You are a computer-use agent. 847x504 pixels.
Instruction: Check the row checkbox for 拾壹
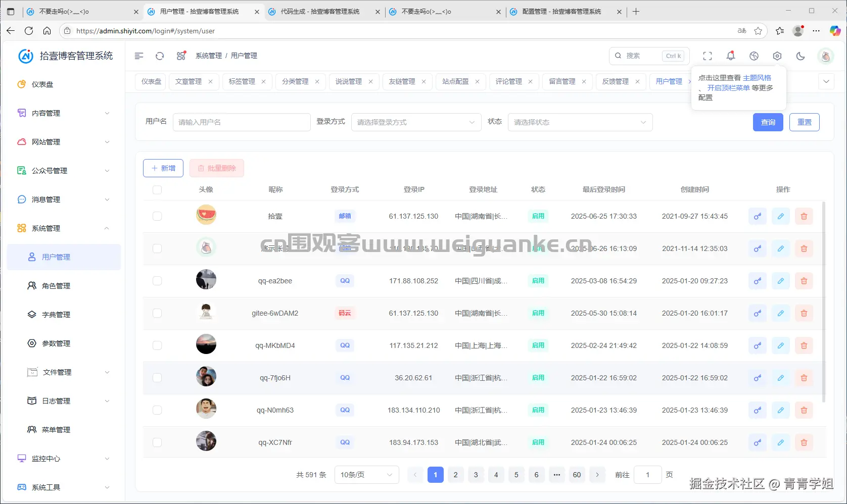click(x=157, y=216)
